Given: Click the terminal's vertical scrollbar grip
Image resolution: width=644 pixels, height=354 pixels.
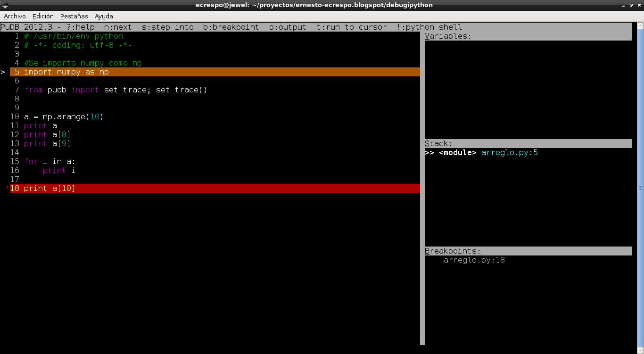Looking at the screenshot, I should tap(640, 188).
